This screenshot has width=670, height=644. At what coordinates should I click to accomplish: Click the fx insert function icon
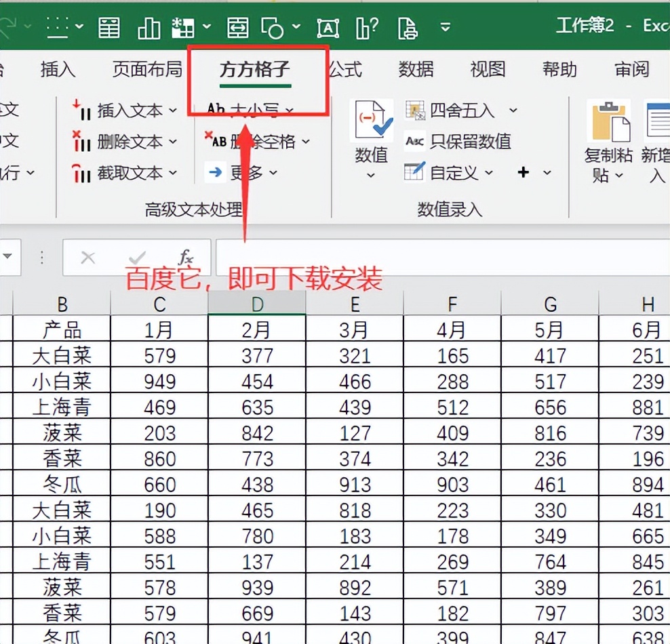pos(186,257)
